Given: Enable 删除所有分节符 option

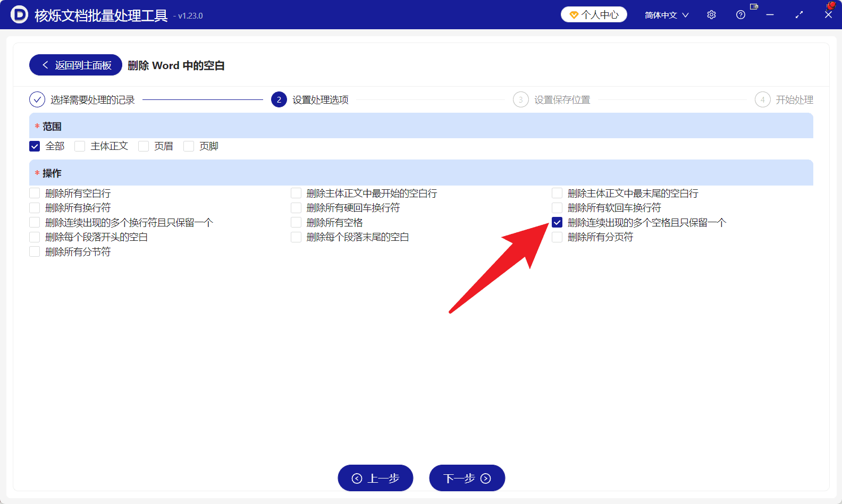Looking at the screenshot, I should [35, 251].
